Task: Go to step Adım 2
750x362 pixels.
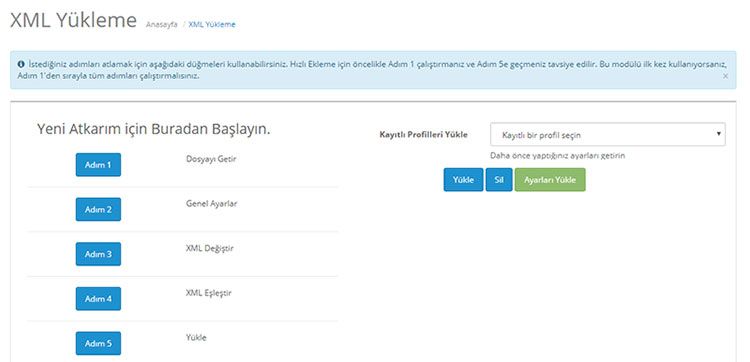Action: click(98, 209)
